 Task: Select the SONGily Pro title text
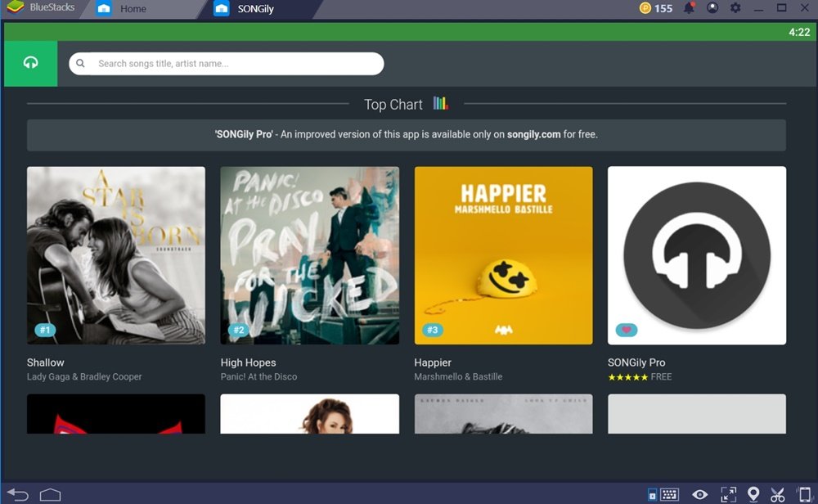click(636, 362)
